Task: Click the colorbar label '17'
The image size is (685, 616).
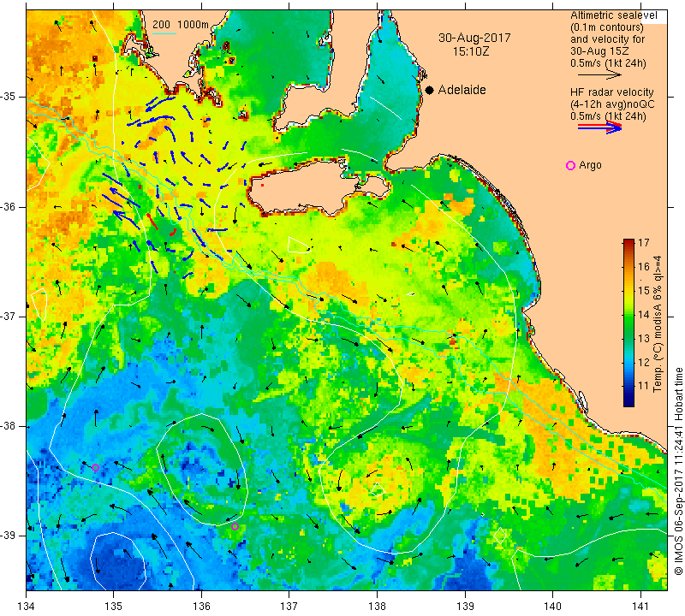Action: point(644,243)
